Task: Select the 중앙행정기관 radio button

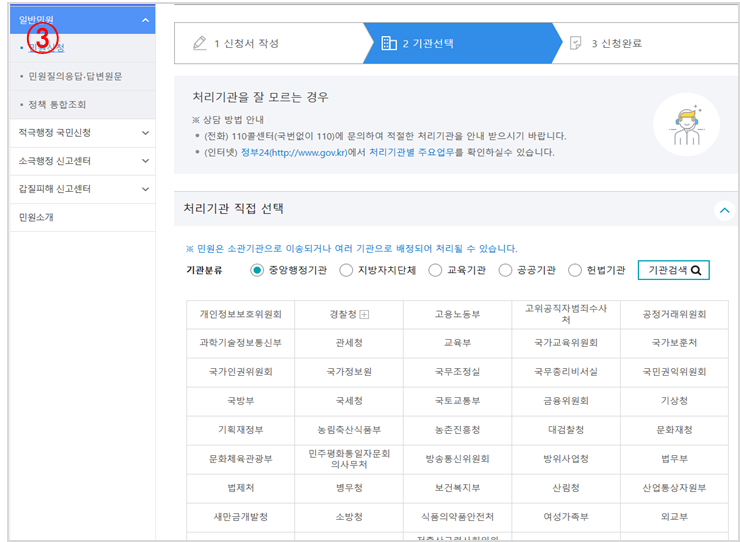Action: [x=257, y=271]
